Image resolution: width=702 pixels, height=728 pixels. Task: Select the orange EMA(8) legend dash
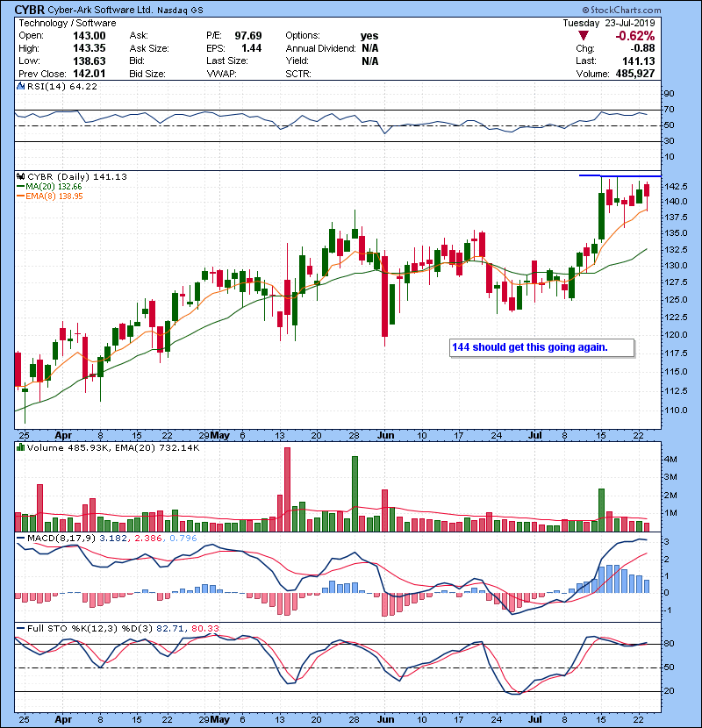21,196
